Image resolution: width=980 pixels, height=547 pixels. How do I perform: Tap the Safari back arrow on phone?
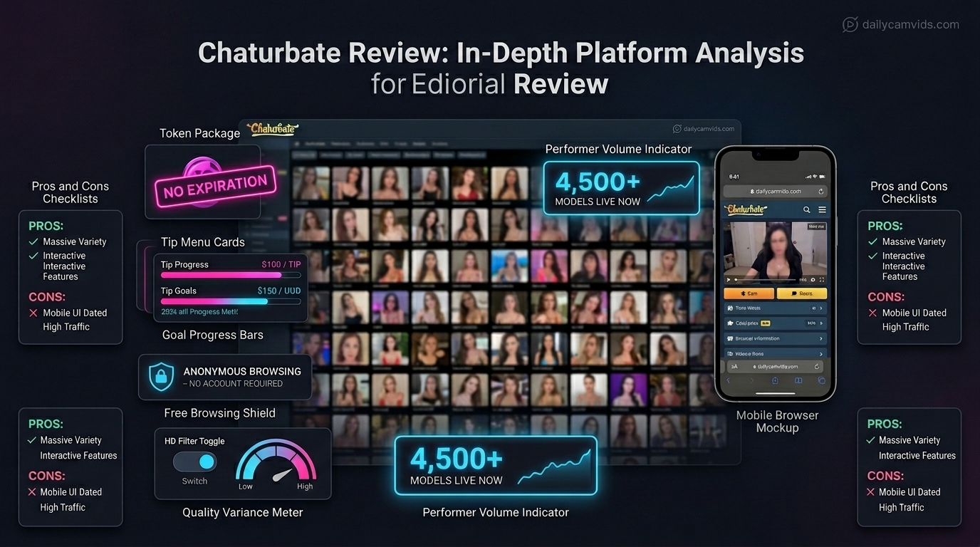tap(728, 380)
